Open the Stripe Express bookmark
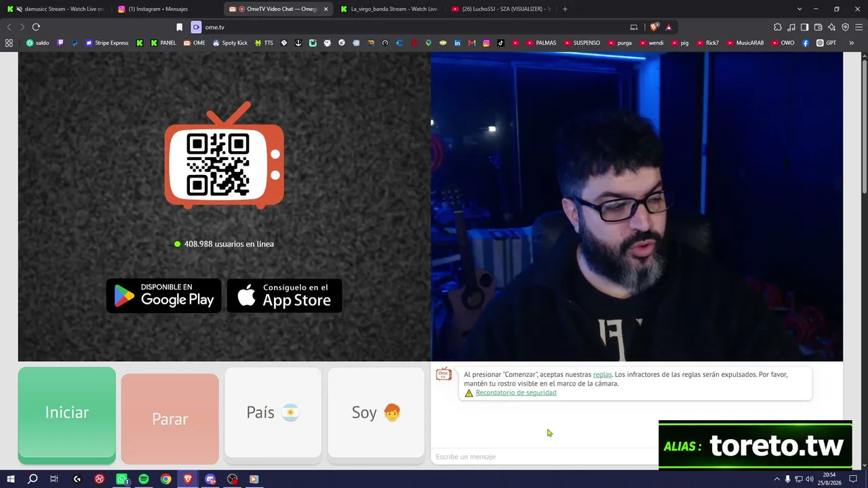The height and width of the screenshot is (488, 868). (106, 43)
